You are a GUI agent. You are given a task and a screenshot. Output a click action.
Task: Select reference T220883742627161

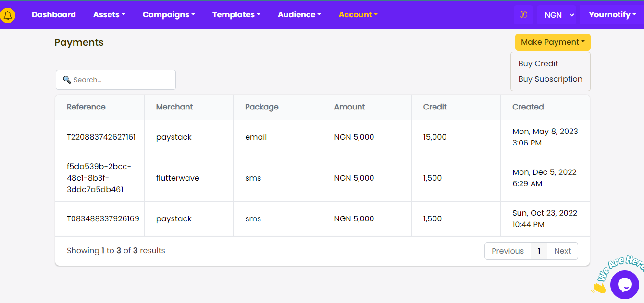[101, 137]
